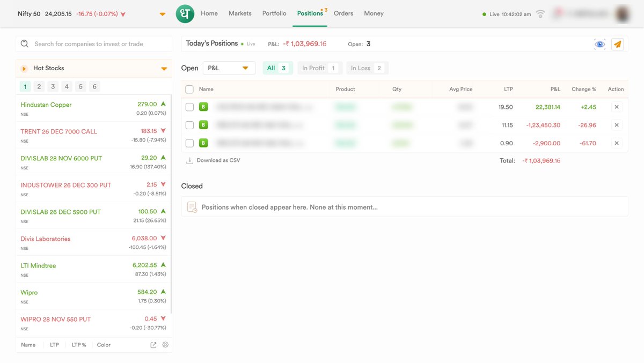Switch to Portfolio tab

274,13
